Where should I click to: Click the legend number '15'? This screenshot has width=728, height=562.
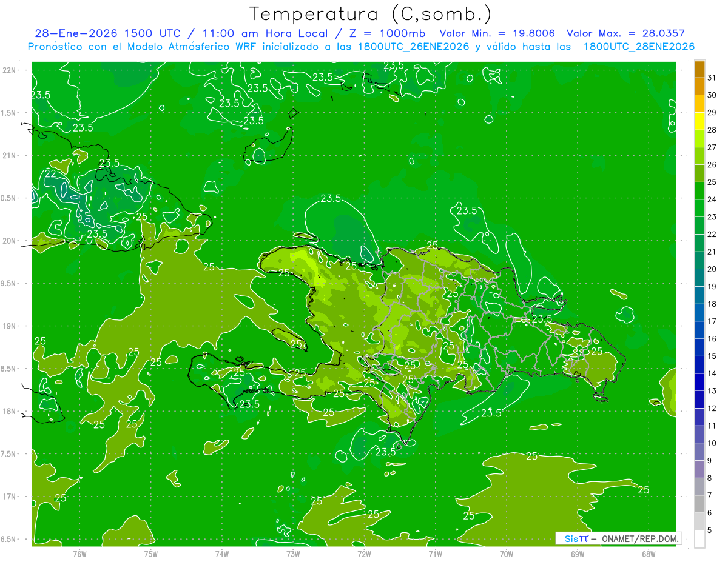pos(712,356)
